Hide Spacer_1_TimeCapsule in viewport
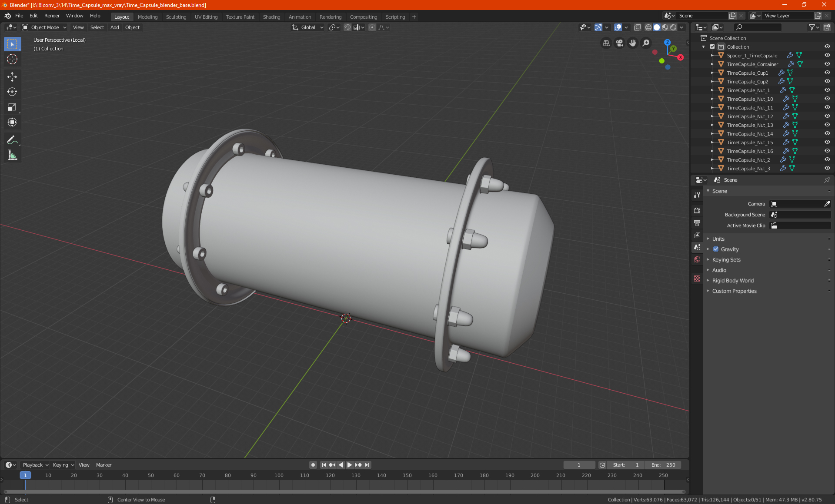Image resolution: width=835 pixels, height=504 pixels. click(x=827, y=55)
